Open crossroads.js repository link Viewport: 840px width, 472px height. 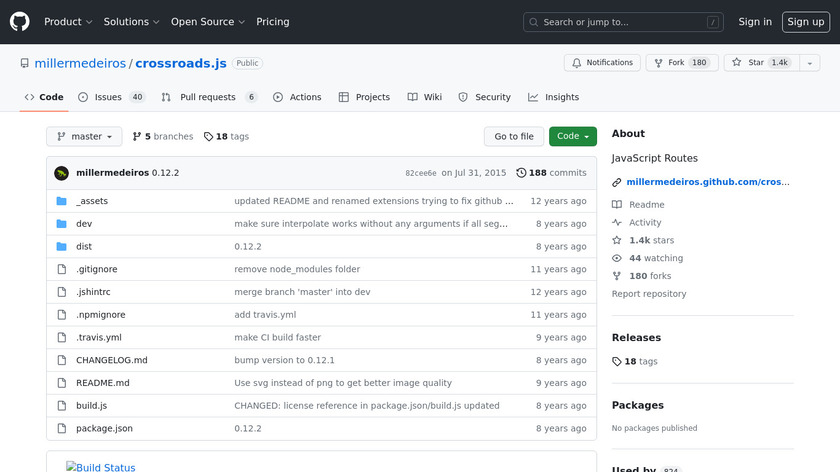[181, 63]
